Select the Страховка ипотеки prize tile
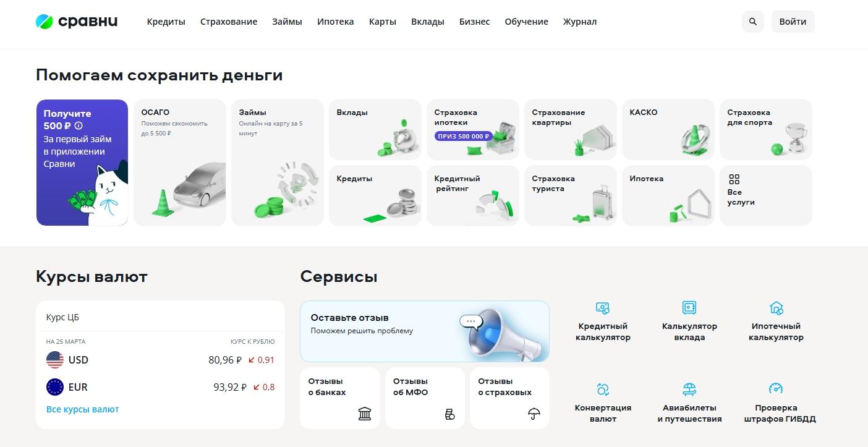Image resolution: width=868 pixels, height=447 pixels. pos(473,129)
